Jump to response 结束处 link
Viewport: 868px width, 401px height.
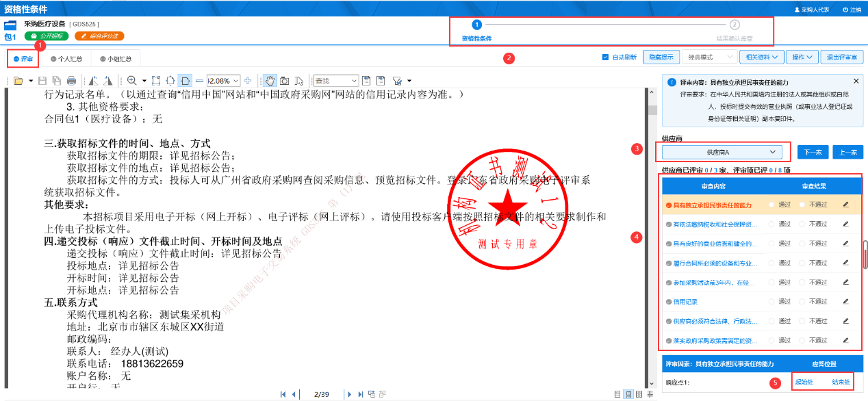click(841, 382)
